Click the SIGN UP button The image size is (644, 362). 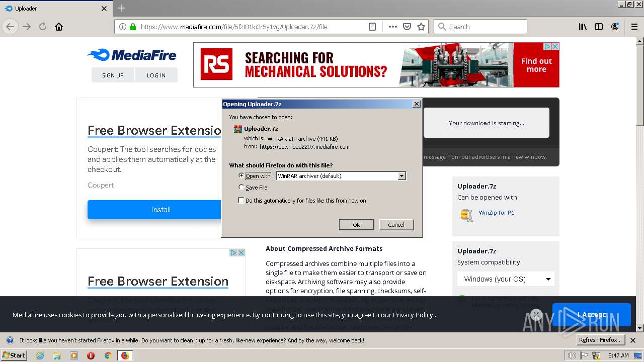point(113,75)
